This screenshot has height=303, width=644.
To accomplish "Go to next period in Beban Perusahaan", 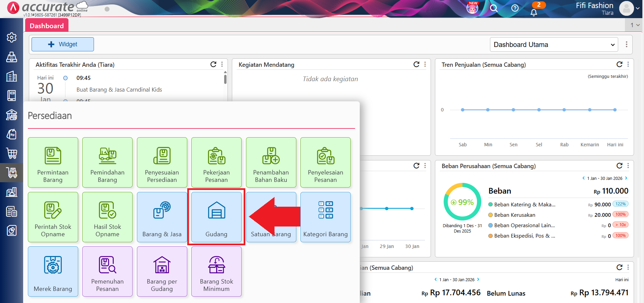I will click(x=626, y=178).
